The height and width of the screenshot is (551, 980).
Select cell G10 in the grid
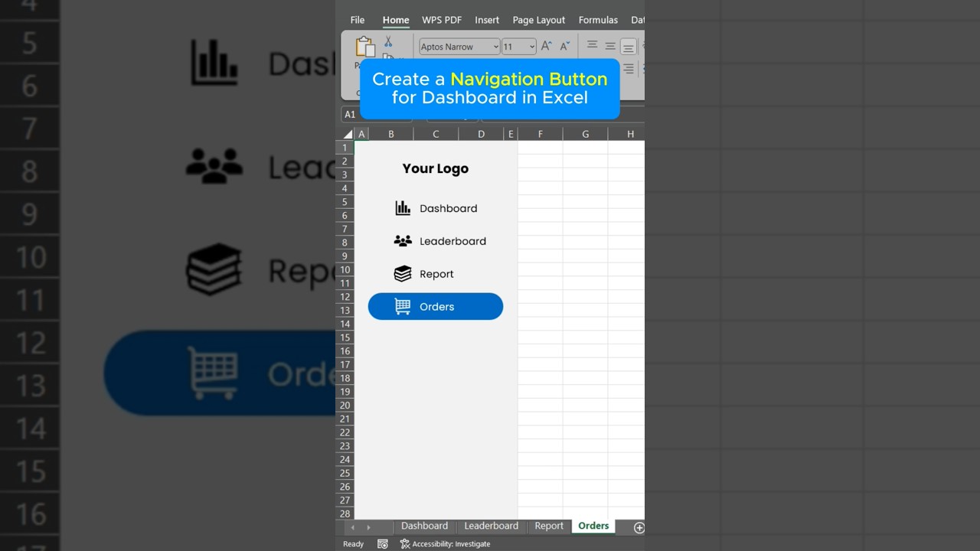point(586,270)
